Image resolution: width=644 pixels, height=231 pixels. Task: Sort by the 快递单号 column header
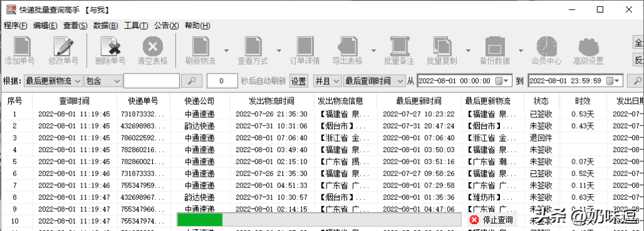pos(143,101)
